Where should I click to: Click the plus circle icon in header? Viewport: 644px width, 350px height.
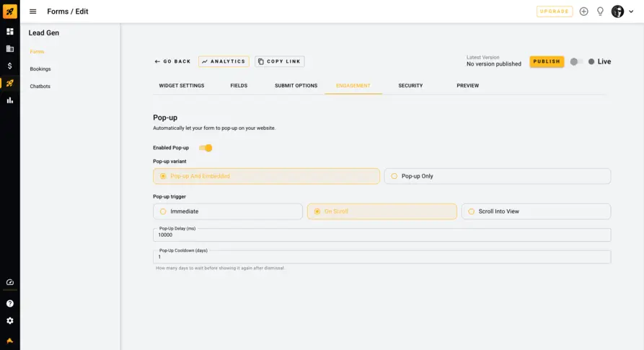pyautogui.click(x=583, y=12)
